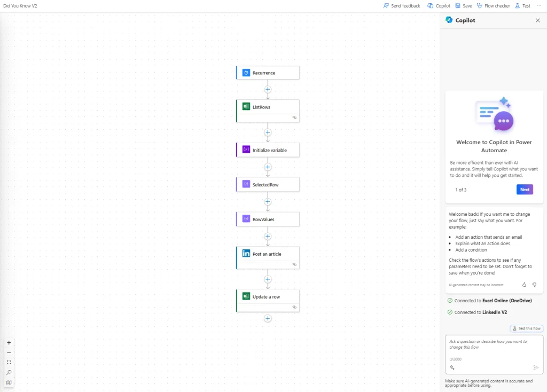The image size is (547, 392).
Task: Click Next in the Copilot welcome card
Action: (x=524, y=190)
